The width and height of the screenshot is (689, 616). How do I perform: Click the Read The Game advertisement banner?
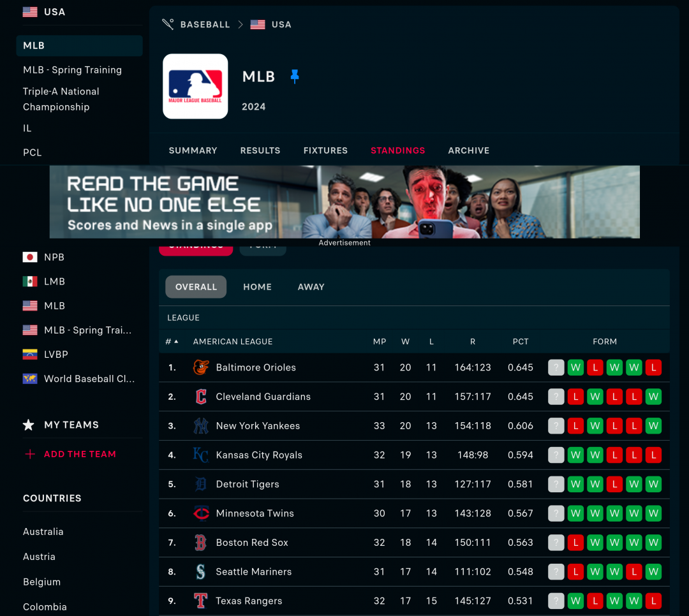tap(344, 202)
